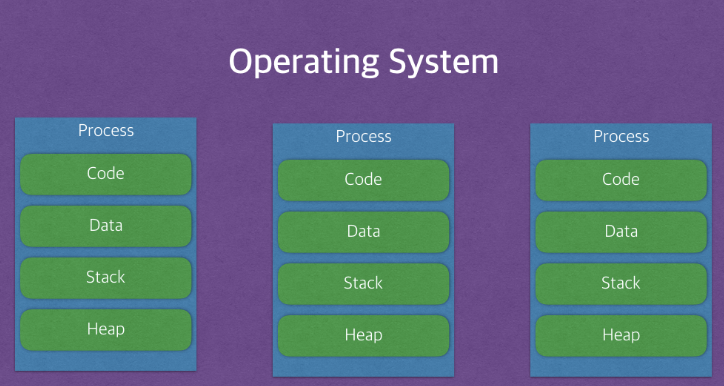
Task: Select the Data block in right process
Action: click(x=621, y=232)
